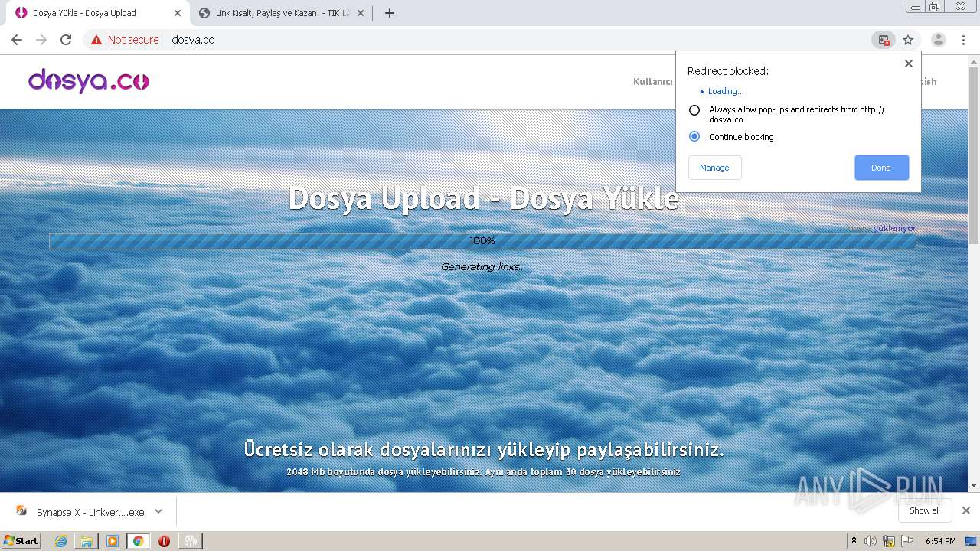This screenshot has height=551, width=980.
Task: Open the Synapse X download options chevron
Action: click(158, 511)
